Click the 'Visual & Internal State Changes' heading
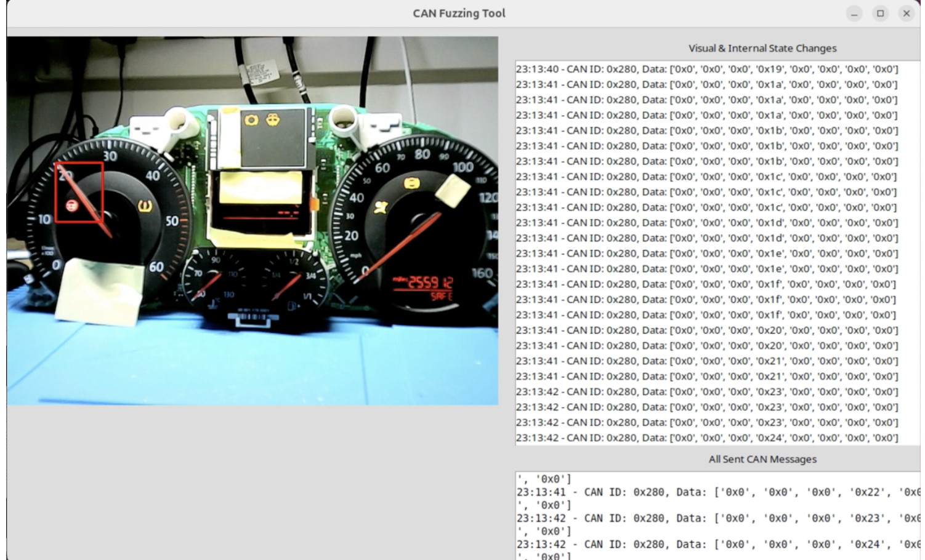Screen dimensions: 925x560 762,48
